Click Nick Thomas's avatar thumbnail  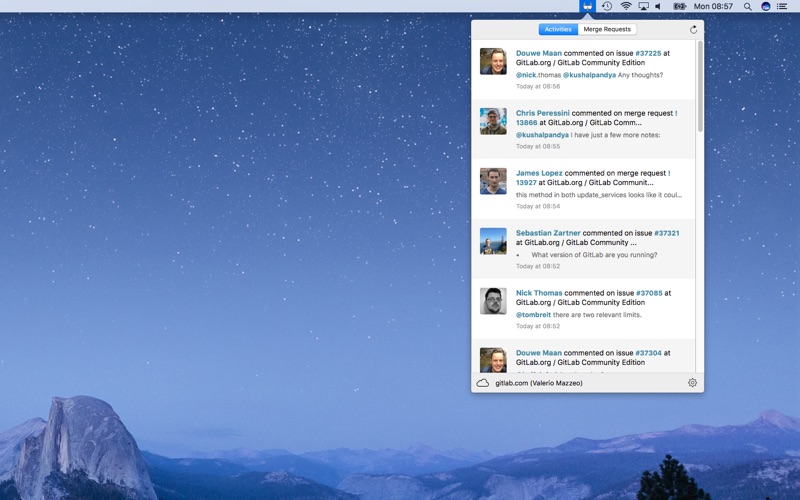pos(493,301)
